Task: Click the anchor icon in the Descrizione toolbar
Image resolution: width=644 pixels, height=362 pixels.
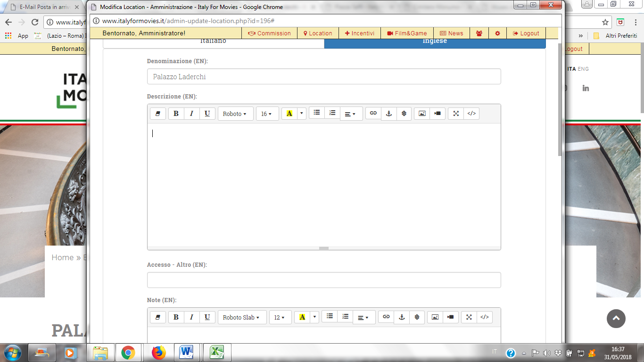Action: [x=389, y=114]
